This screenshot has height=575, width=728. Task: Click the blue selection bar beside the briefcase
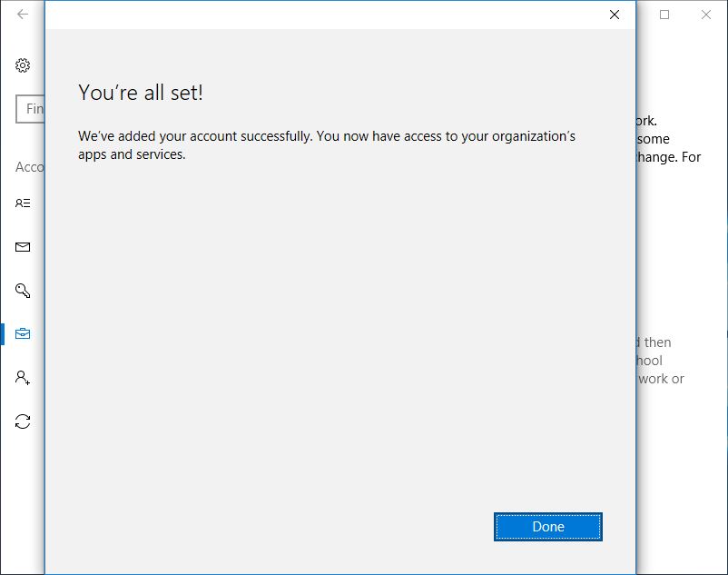coord(4,333)
